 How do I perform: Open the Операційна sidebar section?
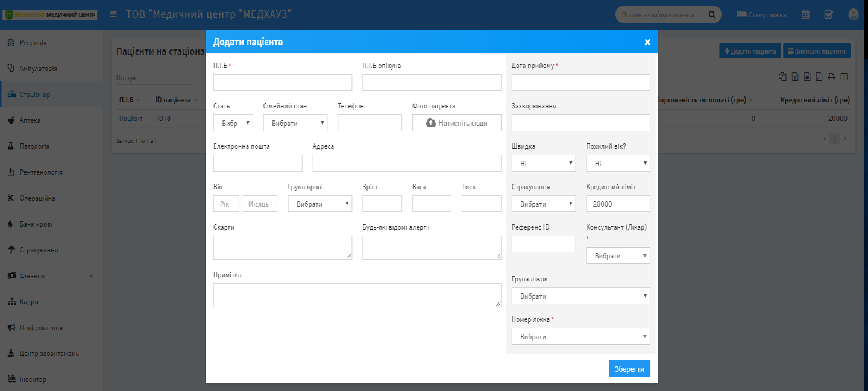pyautogui.click(x=51, y=198)
